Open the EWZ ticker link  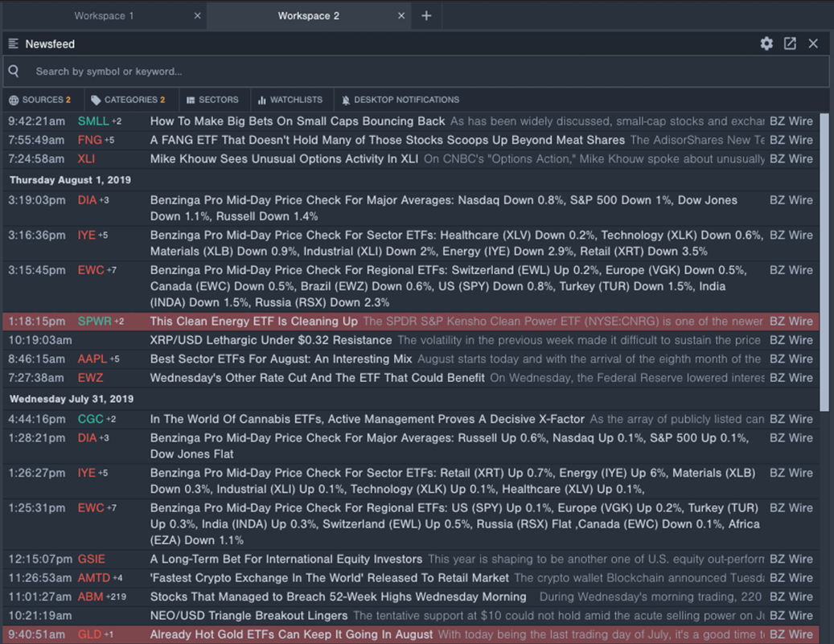click(x=90, y=378)
